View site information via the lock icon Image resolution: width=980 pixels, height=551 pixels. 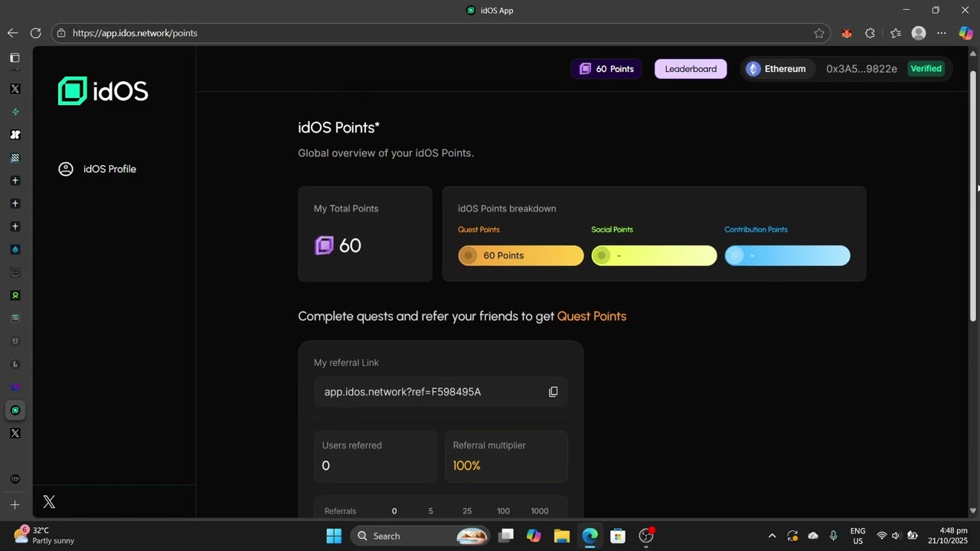pos(61,33)
